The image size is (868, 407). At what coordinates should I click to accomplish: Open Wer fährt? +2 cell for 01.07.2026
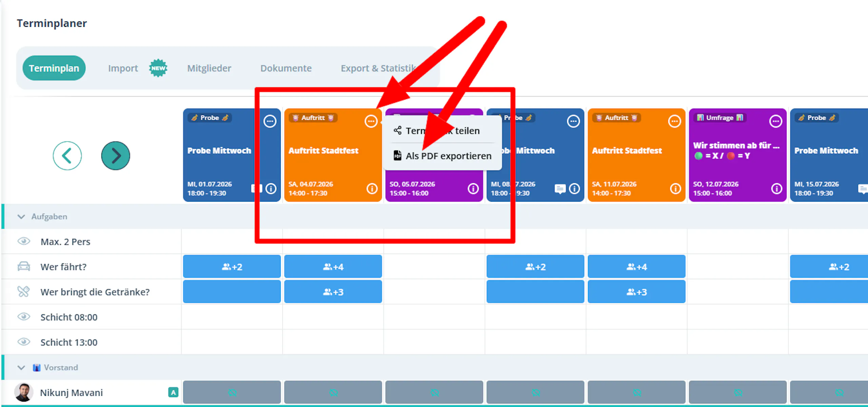[x=232, y=267]
